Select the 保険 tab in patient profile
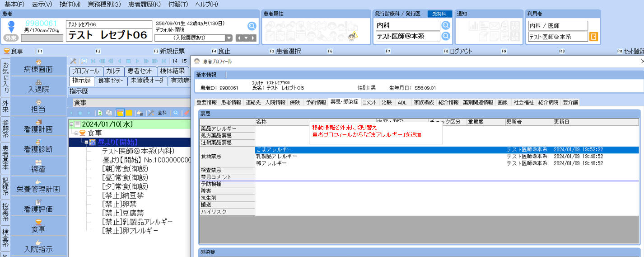 click(295, 102)
